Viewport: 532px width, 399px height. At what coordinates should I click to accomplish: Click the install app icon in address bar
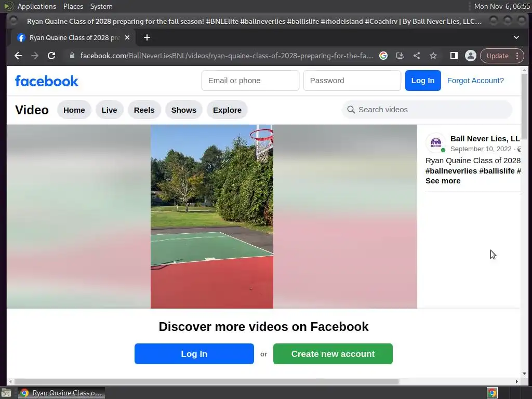(x=400, y=56)
